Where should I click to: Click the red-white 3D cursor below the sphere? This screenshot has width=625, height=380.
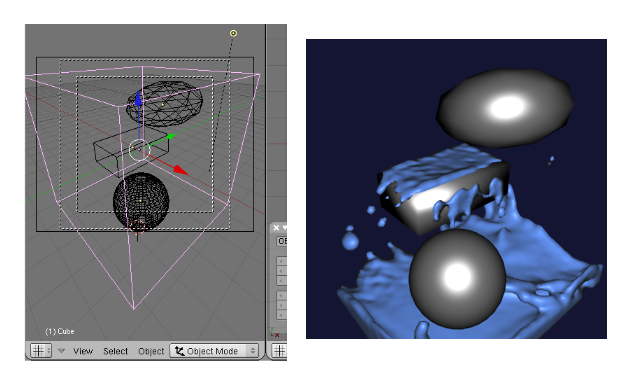[x=138, y=227]
